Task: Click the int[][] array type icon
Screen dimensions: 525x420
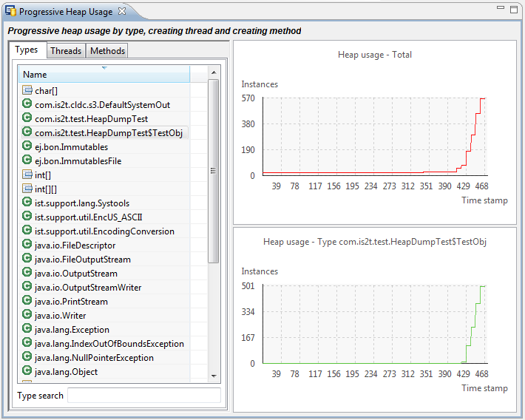Action: click(27, 189)
